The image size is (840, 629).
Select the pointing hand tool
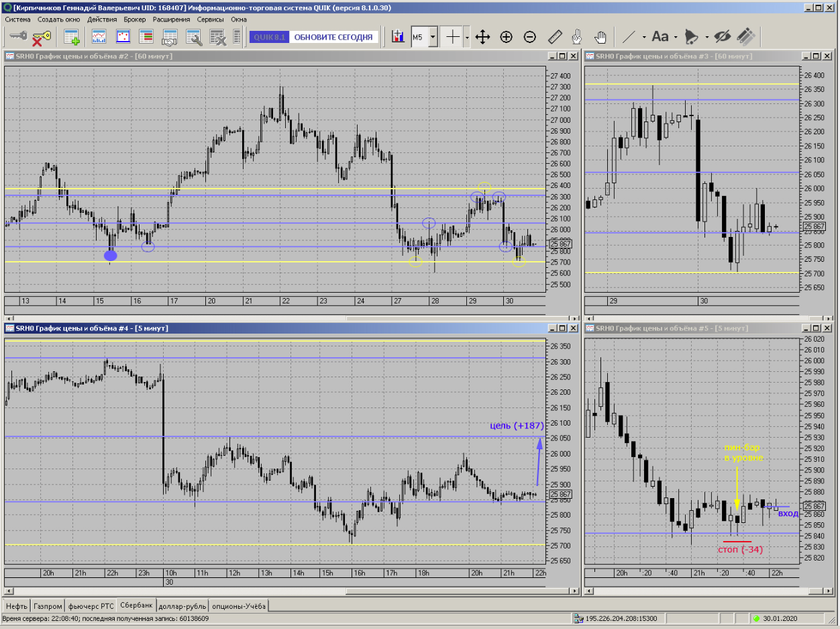pyautogui.click(x=576, y=37)
